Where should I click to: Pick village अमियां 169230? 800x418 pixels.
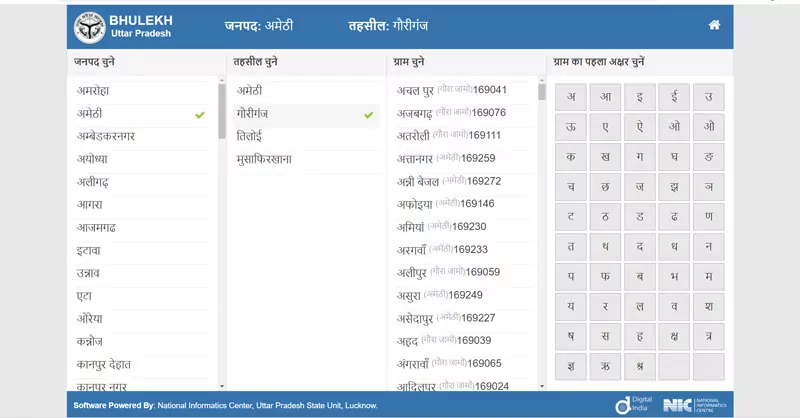[x=462, y=227]
